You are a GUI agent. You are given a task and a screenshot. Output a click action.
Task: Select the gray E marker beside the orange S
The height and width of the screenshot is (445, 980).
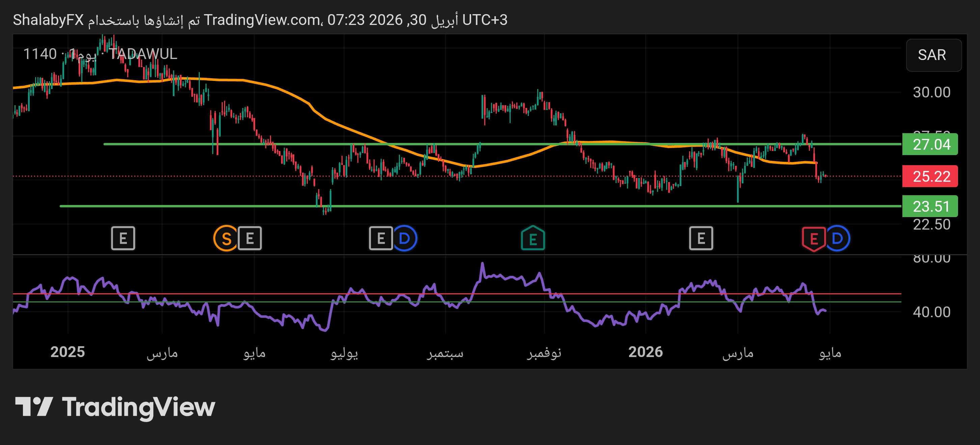(250, 238)
